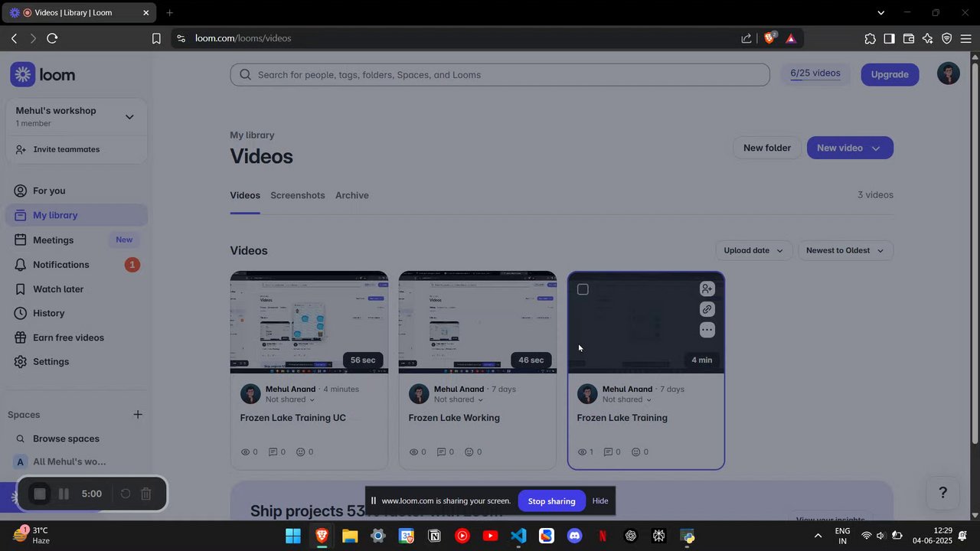This screenshot has height=551, width=980.
Task: Expand Not shared on Frozen Lake Training UC
Action: tap(290, 399)
